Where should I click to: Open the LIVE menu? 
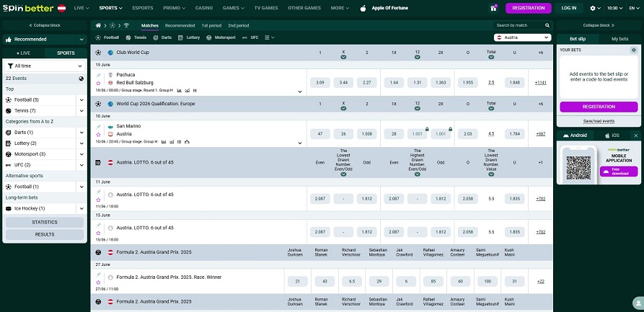tap(81, 8)
